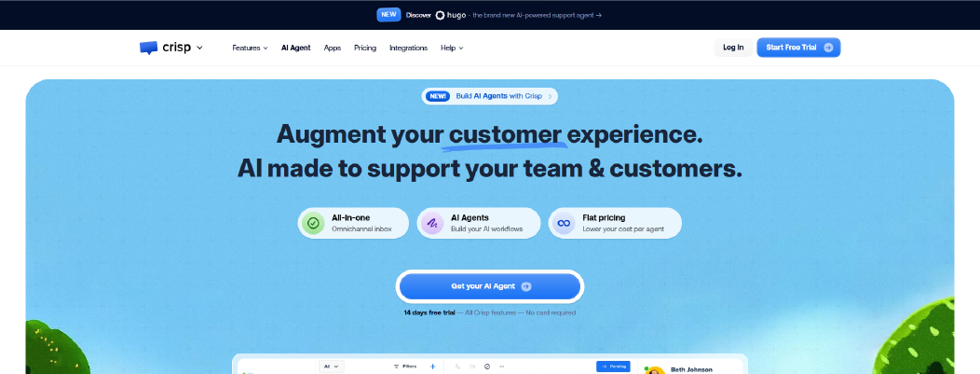Click the Log In button
Screen dimensions: 980x374
point(733,48)
